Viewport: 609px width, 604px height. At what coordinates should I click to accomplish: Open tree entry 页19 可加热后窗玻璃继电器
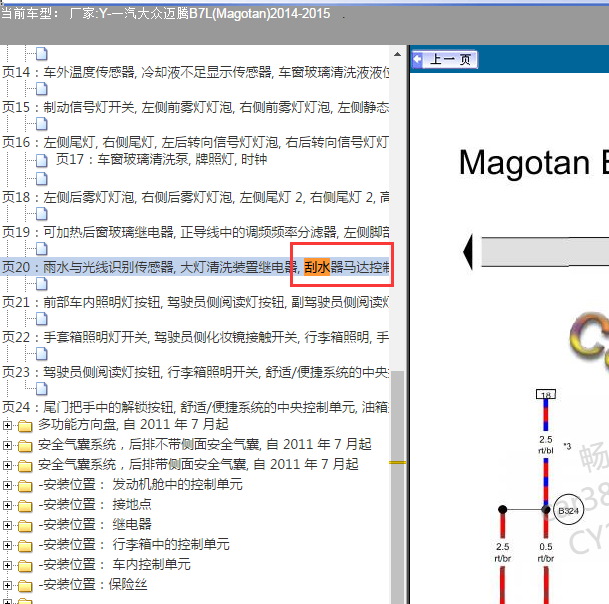tap(196, 232)
